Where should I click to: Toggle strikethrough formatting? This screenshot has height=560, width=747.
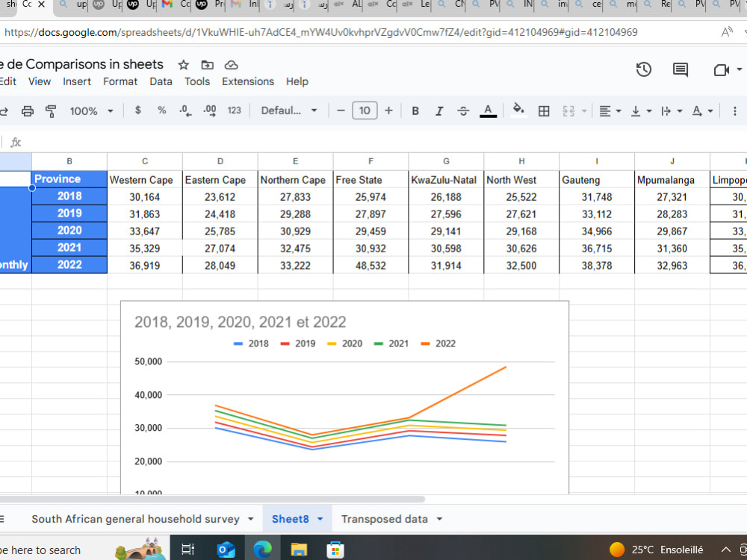point(463,111)
